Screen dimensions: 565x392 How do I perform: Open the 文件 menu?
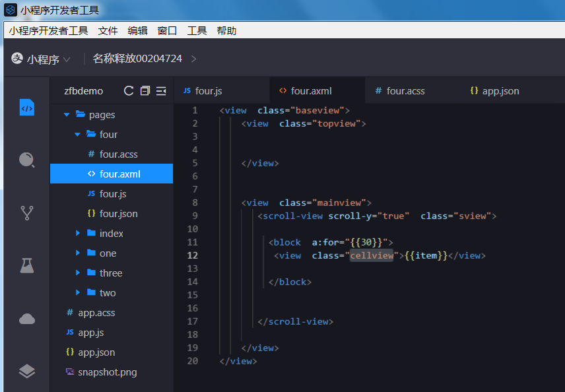[108, 30]
